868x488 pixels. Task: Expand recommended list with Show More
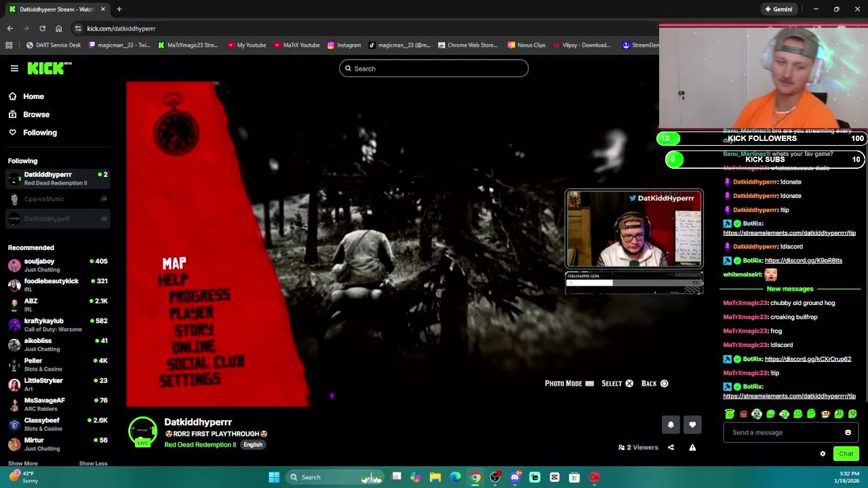[22, 464]
